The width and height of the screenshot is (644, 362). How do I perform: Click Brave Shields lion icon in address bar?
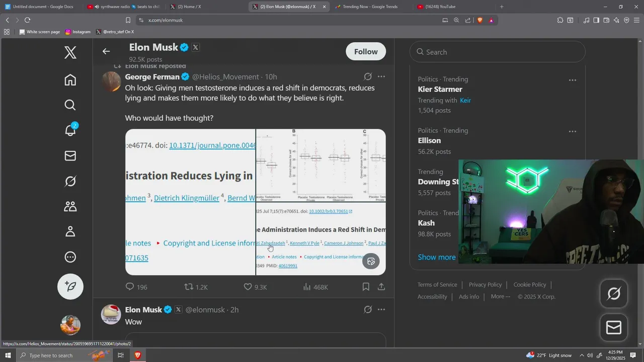click(x=479, y=20)
